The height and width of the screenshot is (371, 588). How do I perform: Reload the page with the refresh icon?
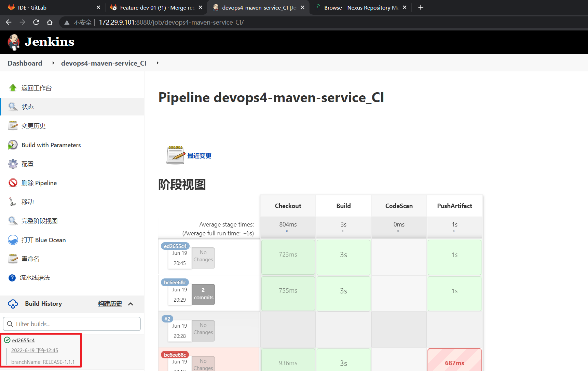36,22
